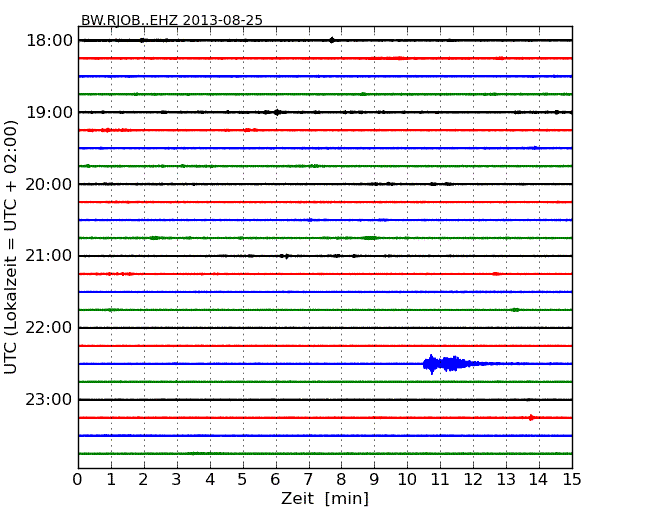Click the black spike near minute 6 on 21:00 trace
The width and height of the screenshot is (650, 520).
click(x=286, y=256)
